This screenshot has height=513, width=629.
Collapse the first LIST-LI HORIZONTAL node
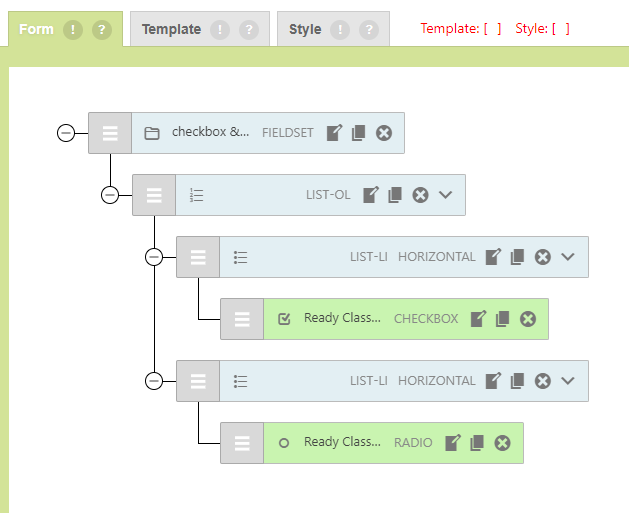click(154, 257)
